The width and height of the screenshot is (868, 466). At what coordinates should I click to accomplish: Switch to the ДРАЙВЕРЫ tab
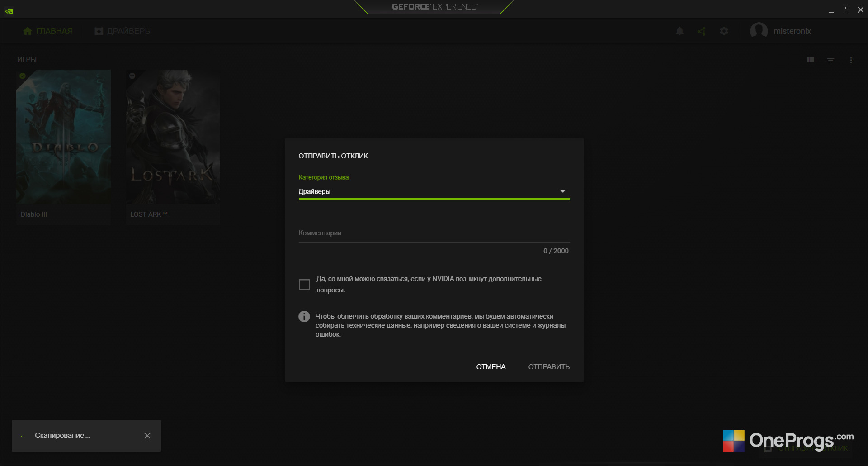123,31
